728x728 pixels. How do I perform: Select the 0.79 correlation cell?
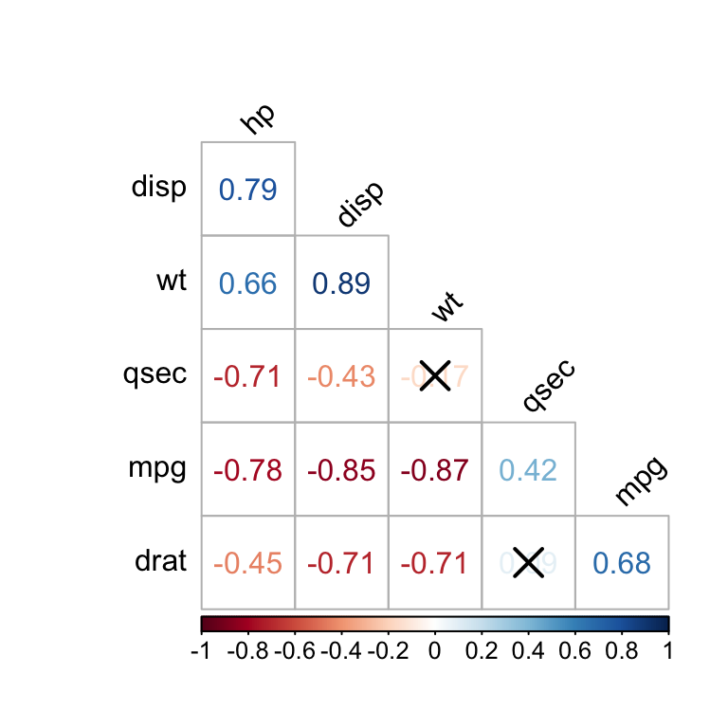pyautogui.click(x=247, y=190)
